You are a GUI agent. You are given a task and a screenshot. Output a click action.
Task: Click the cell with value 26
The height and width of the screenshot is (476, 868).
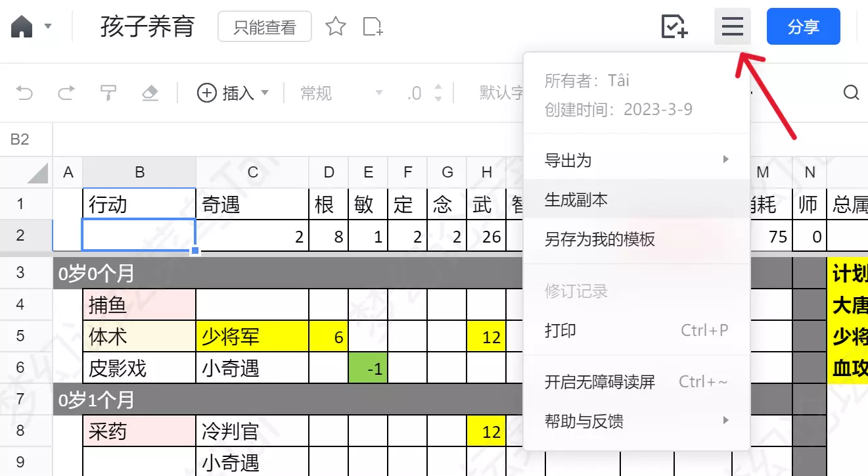[x=486, y=235]
